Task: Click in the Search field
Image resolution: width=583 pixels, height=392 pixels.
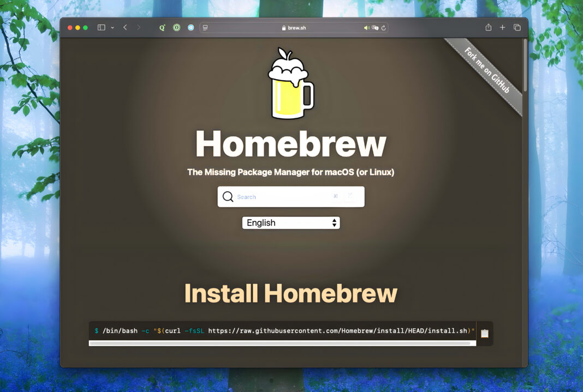Action: pos(291,197)
